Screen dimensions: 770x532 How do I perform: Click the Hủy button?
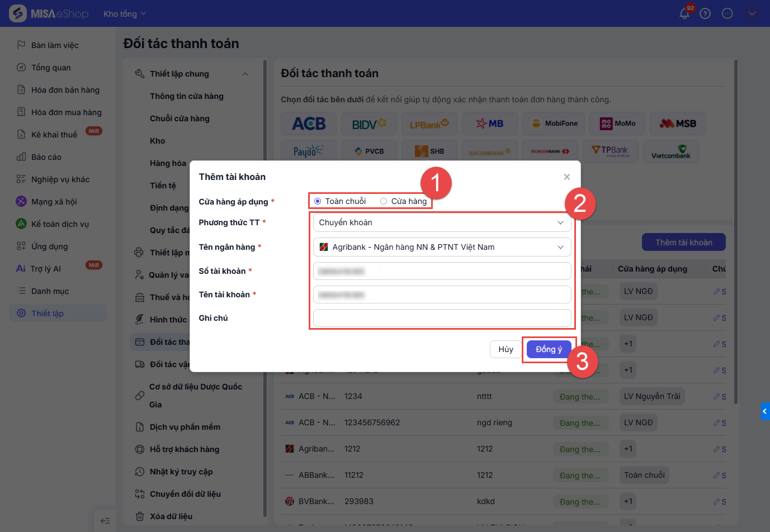pyautogui.click(x=506, y=349)
